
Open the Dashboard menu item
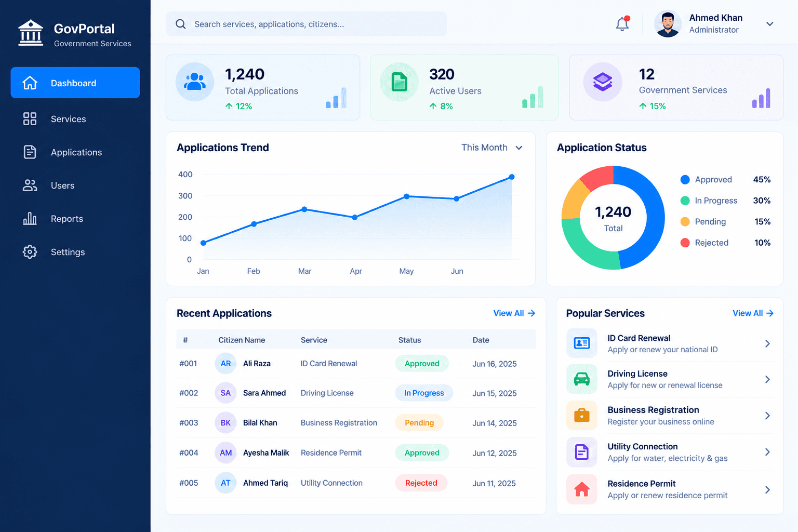(75, 83)
